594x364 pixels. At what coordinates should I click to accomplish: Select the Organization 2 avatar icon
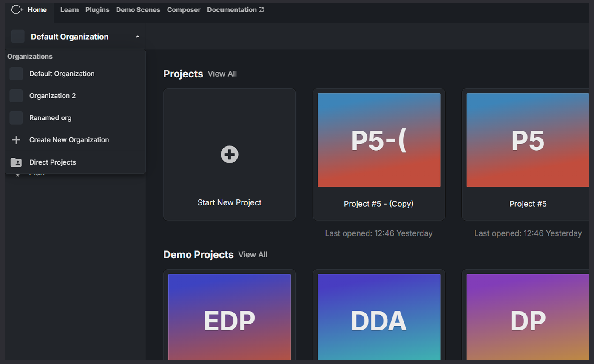point(16,96)
